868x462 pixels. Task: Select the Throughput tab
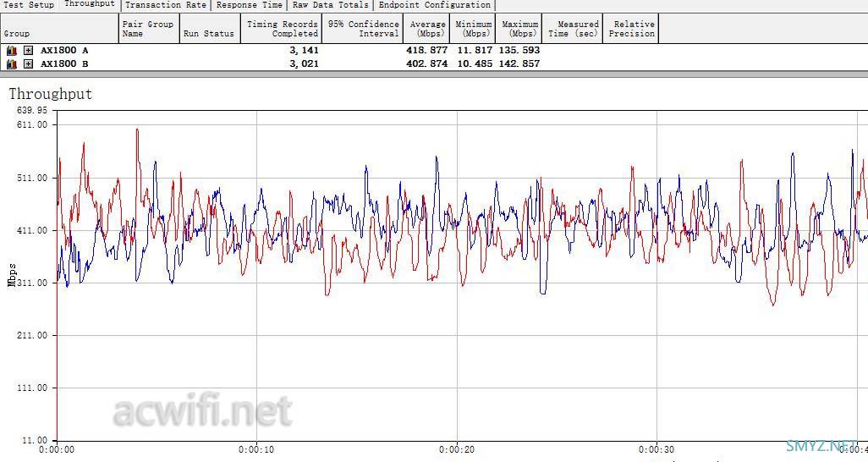[x=90, y=4]
